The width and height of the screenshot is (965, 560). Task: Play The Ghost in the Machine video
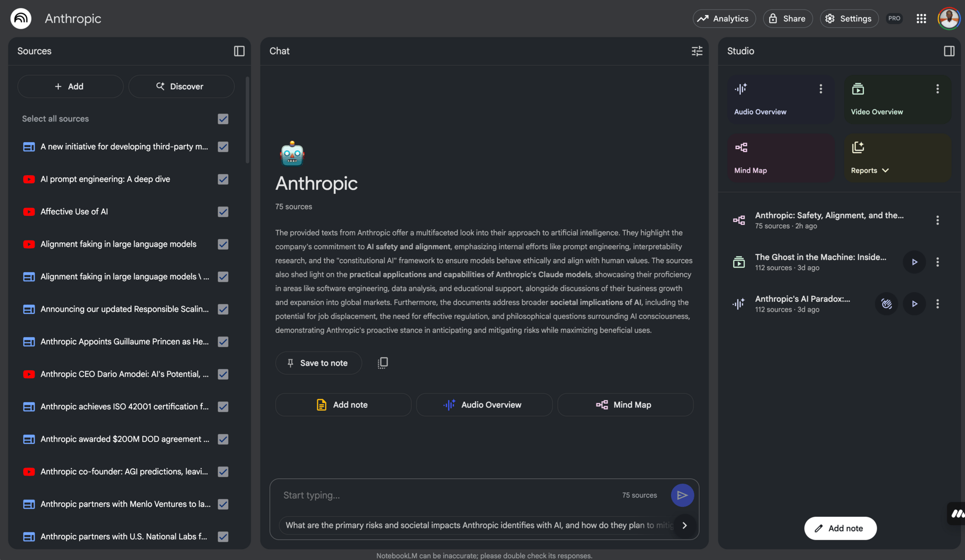914,262
